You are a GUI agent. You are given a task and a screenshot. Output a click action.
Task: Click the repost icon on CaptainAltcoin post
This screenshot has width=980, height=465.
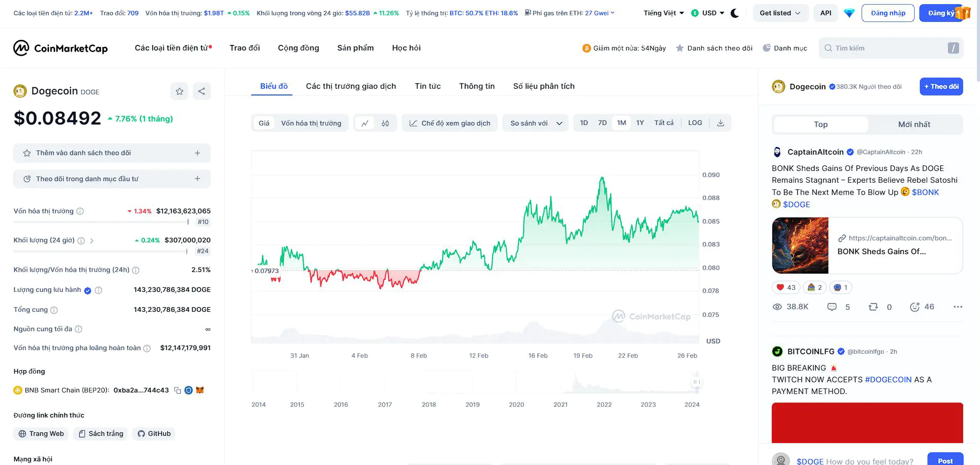873,307
